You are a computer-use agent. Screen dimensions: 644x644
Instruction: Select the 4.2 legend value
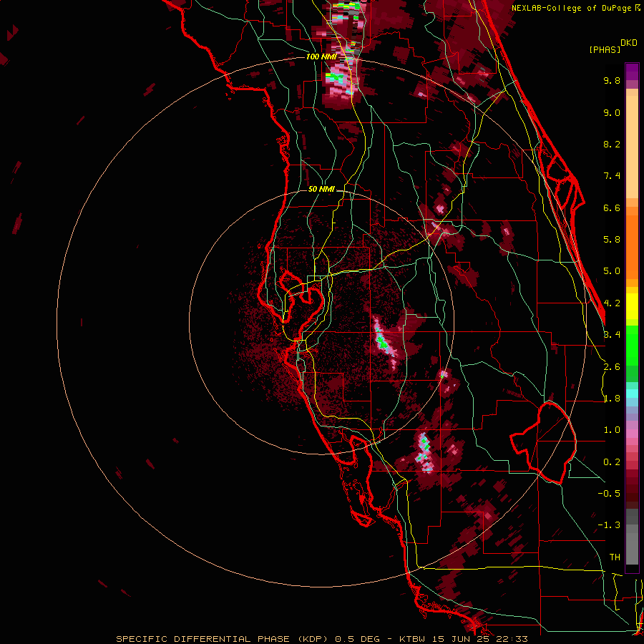pyautogui.click(x=612, y=303)
